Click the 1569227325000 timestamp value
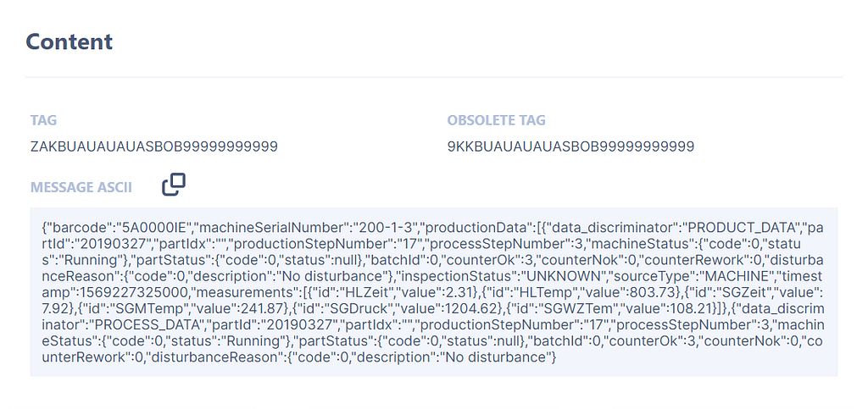 click(x=101, y=293)
